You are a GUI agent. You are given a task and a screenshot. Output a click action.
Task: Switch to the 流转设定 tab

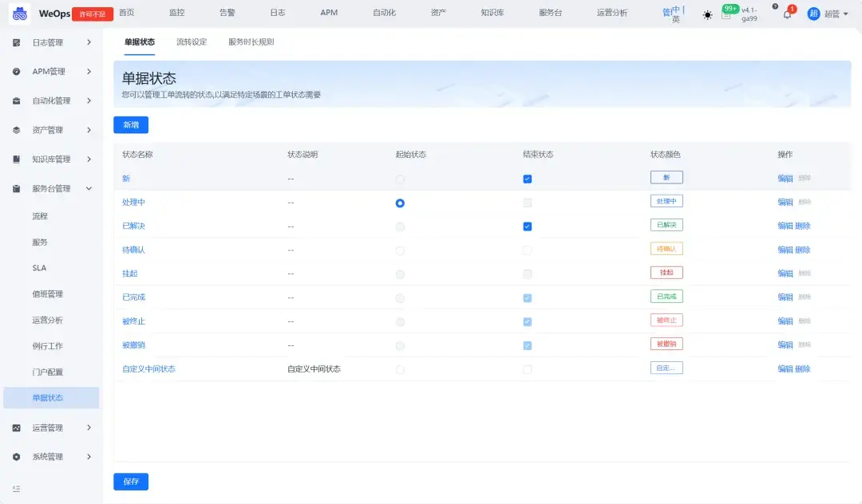pyautogui.click(x=192, y=41)
